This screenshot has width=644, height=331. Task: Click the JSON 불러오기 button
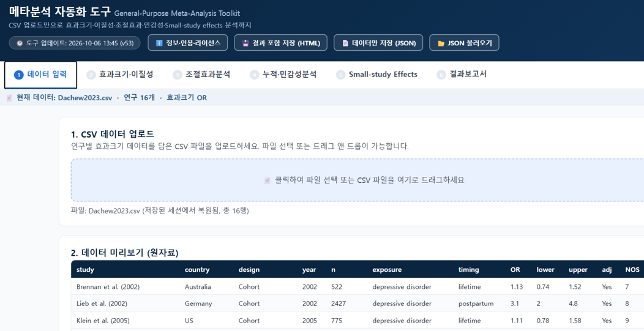click(465, 43)
